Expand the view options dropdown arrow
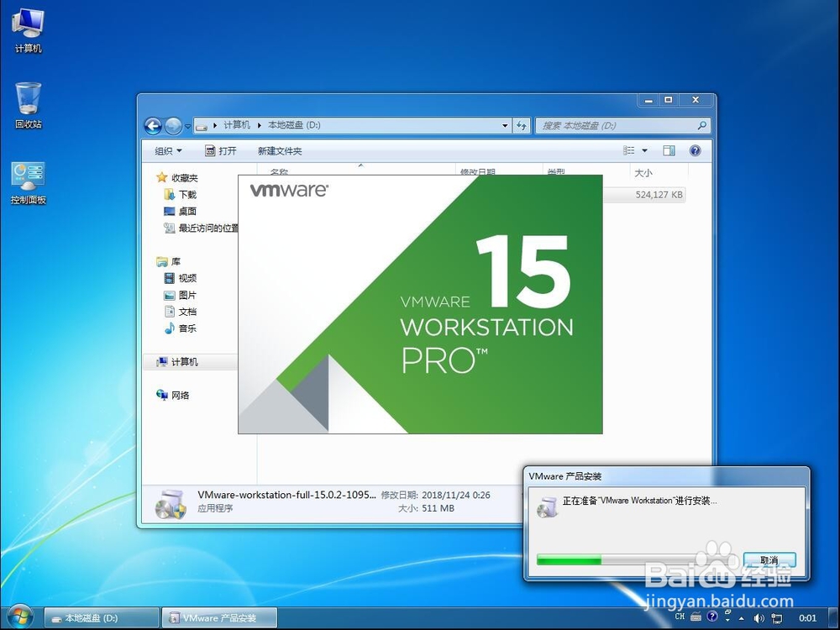The image size is (840, 630). point(644,150)
